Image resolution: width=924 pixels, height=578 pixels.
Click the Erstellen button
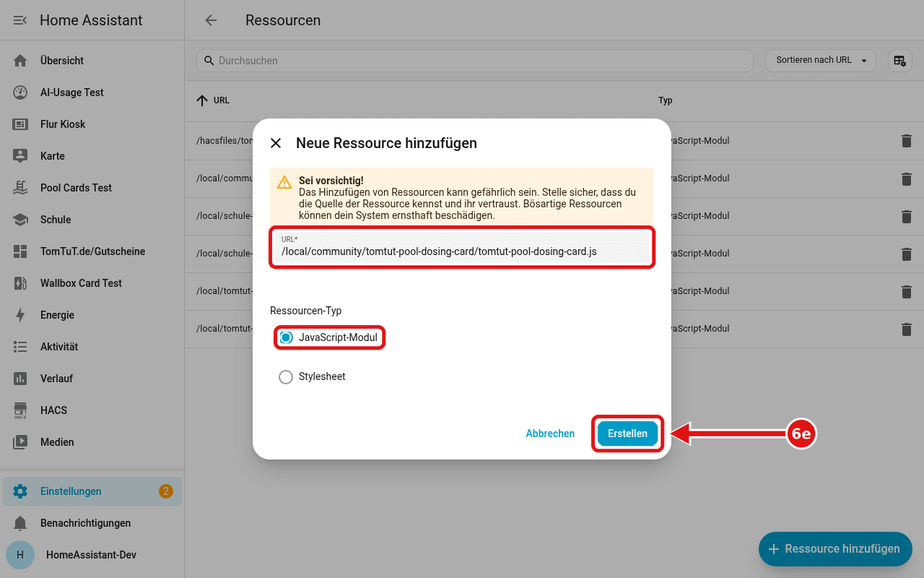click(627, 433)
